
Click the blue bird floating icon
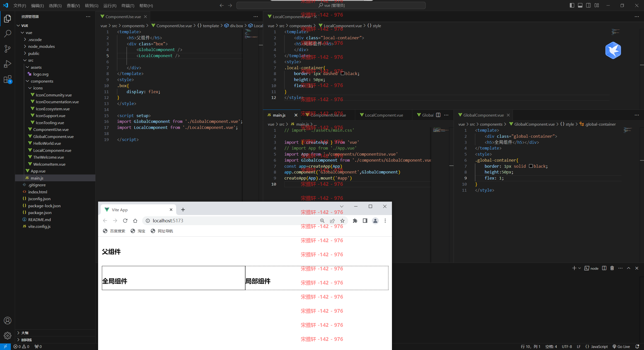(613, 50)
